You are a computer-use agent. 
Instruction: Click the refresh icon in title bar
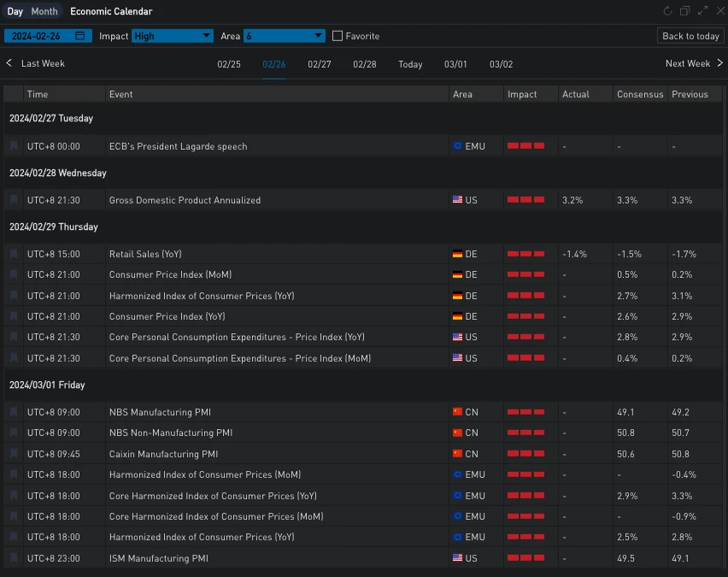(x=668, y=11)
